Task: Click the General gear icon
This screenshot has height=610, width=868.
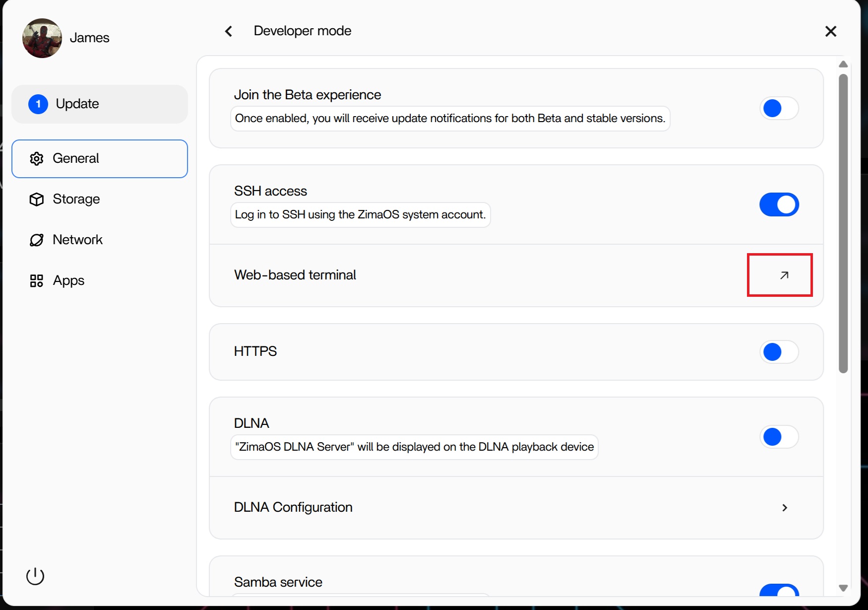Action: (37, 159)
